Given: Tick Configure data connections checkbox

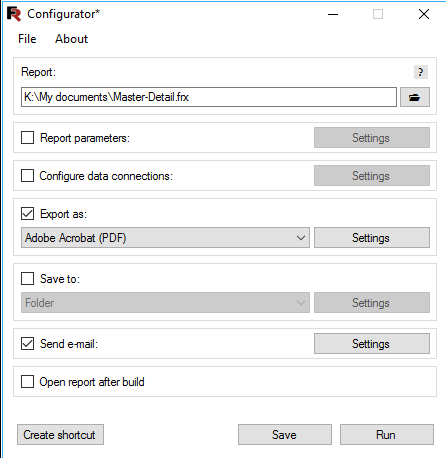Looking at the screenshot, I should point(27,176).
